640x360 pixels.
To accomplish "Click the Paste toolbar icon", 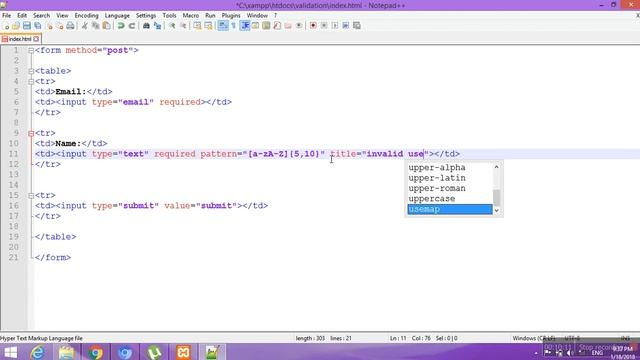I will [106, 26].
